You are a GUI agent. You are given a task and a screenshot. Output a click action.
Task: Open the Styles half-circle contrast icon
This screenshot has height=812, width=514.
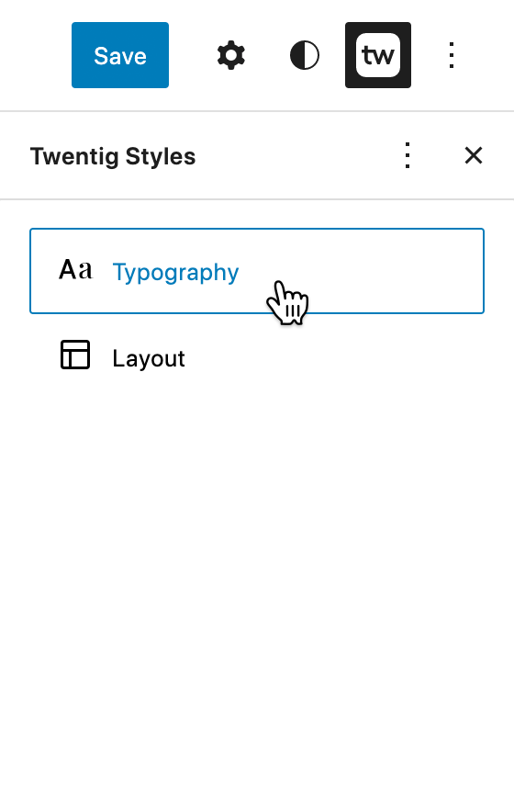305,55
